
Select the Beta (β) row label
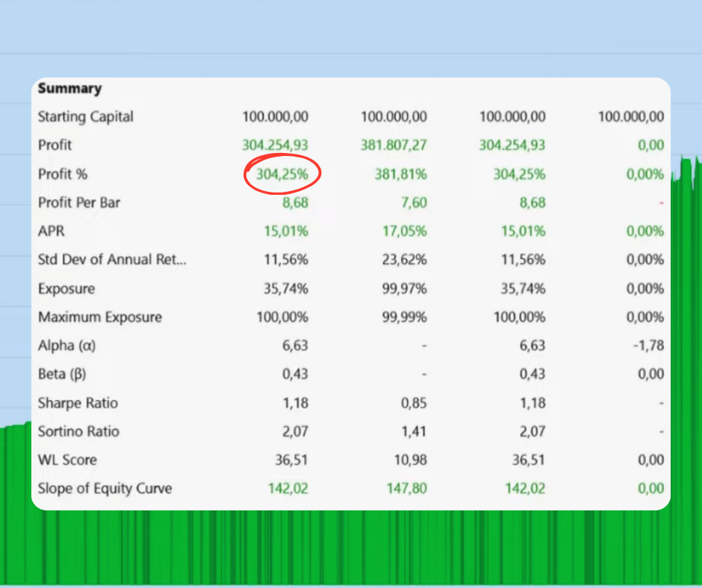[x=63, y=374]
